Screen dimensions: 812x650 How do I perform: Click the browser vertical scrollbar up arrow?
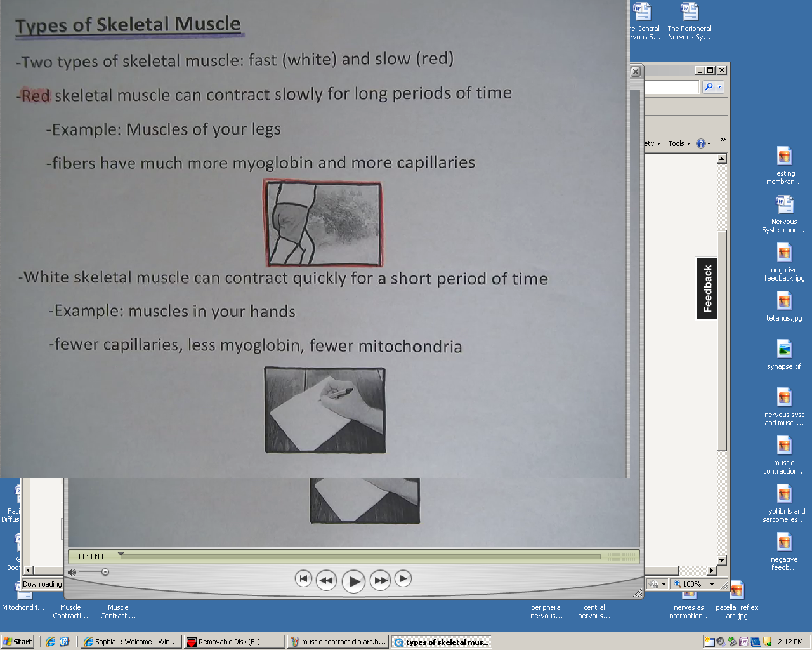(x=722, y=159)
